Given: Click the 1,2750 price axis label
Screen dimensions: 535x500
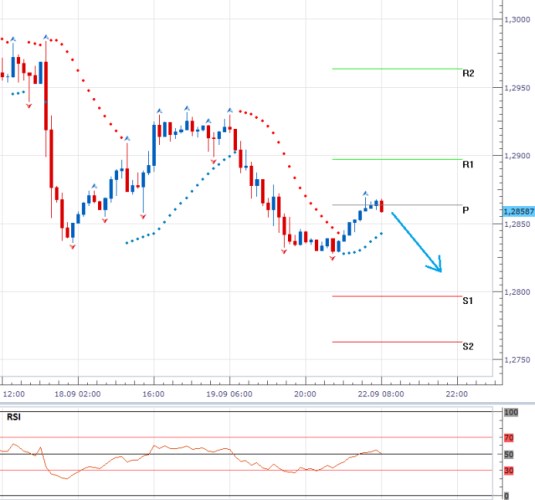Looking at the screenshot, I should [x=517, y=360].
